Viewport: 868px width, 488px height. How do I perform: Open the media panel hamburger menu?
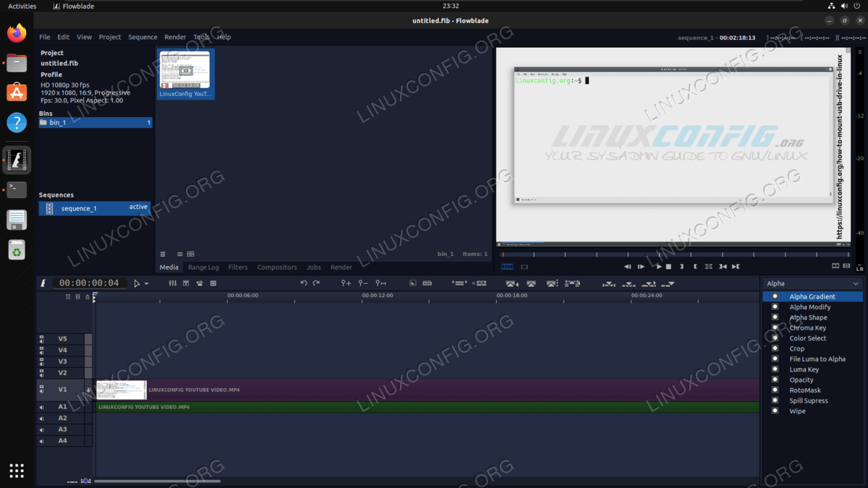click(x=163, y=254)
